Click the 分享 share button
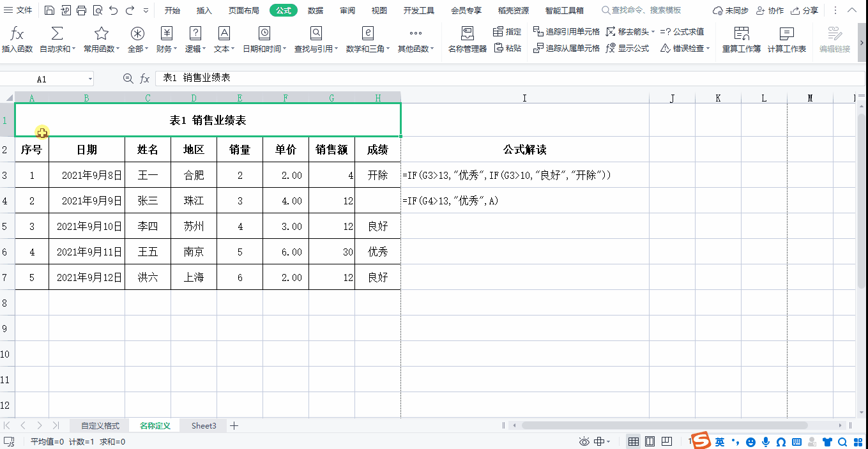The height and width of the screenshot is (449, 868). point(804,10)
